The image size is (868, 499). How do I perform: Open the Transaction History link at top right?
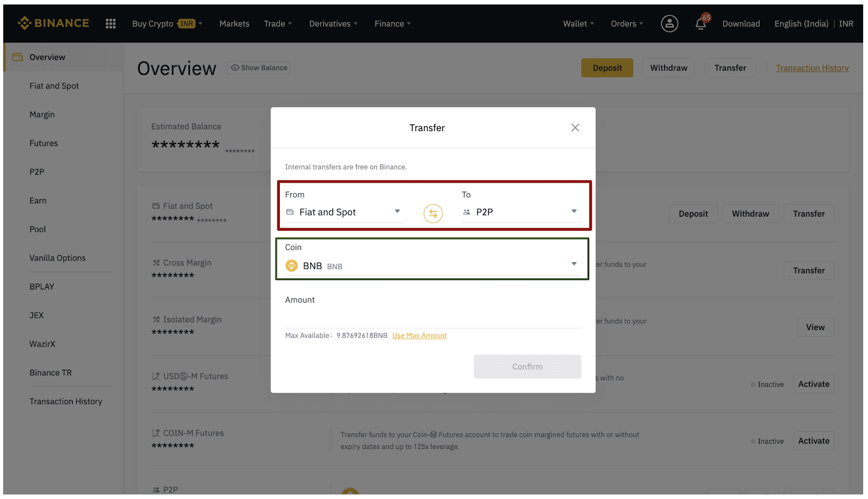pos(812,68)
